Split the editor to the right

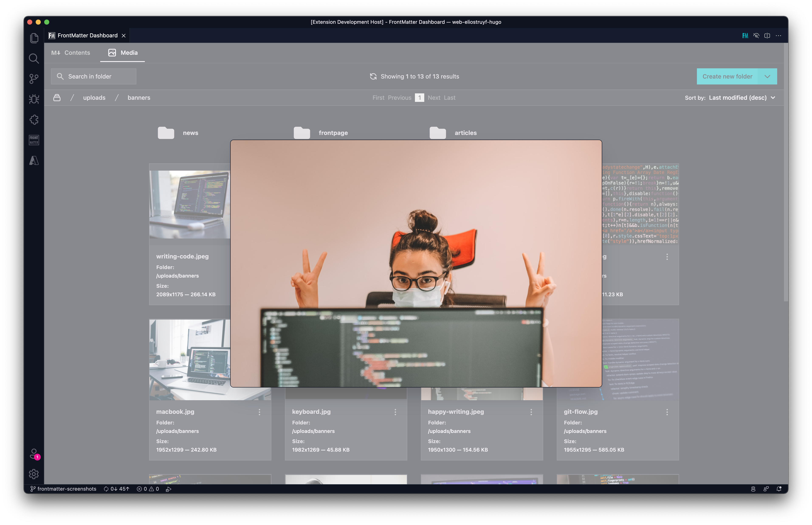[x=767, y=35]
